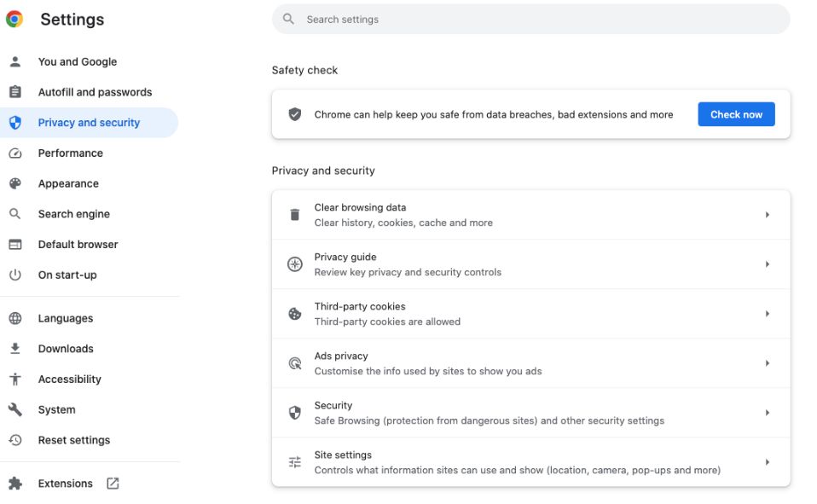Viewport: 817px width, 504px height.
Task: Click the magnifier icon for Search engine
Action: (15, 214)
